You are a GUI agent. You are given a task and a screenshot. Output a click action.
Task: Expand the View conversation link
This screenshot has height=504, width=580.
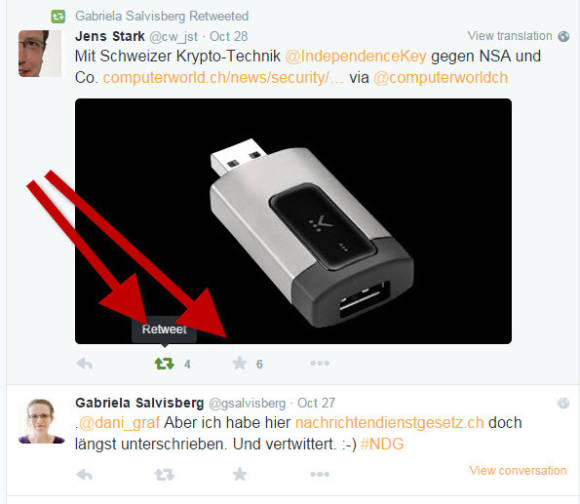tap(518, 470)
